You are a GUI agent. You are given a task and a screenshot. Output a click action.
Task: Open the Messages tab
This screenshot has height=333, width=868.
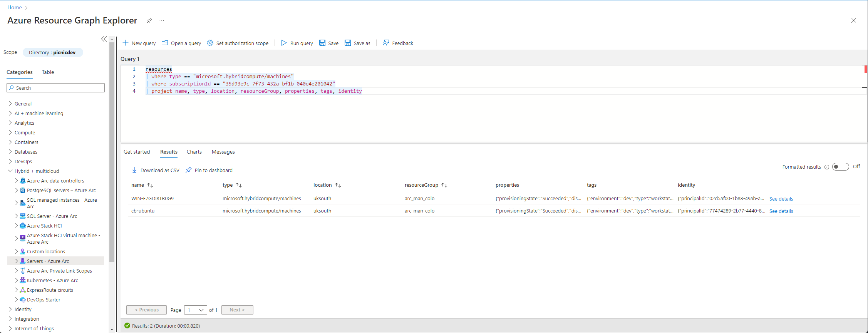(x=223, y=152)
